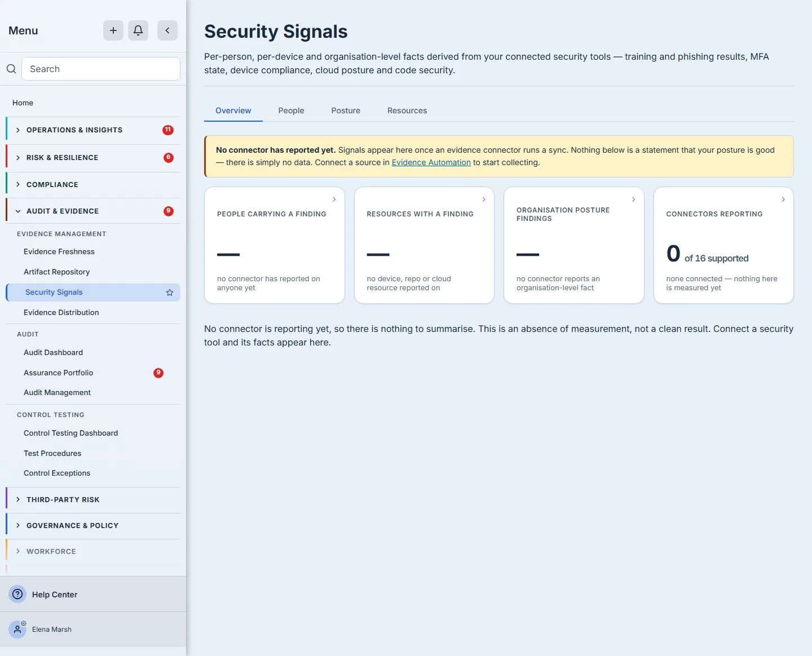Open Connectors Reporting card arrow
The height and width of the screenshot is (656, 812).
click(x=783, y=200)
